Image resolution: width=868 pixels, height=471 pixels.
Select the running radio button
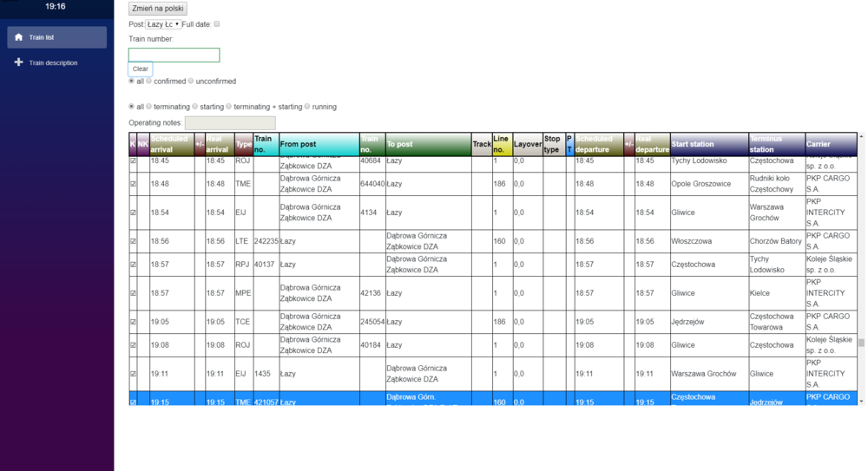coord(307,107)
